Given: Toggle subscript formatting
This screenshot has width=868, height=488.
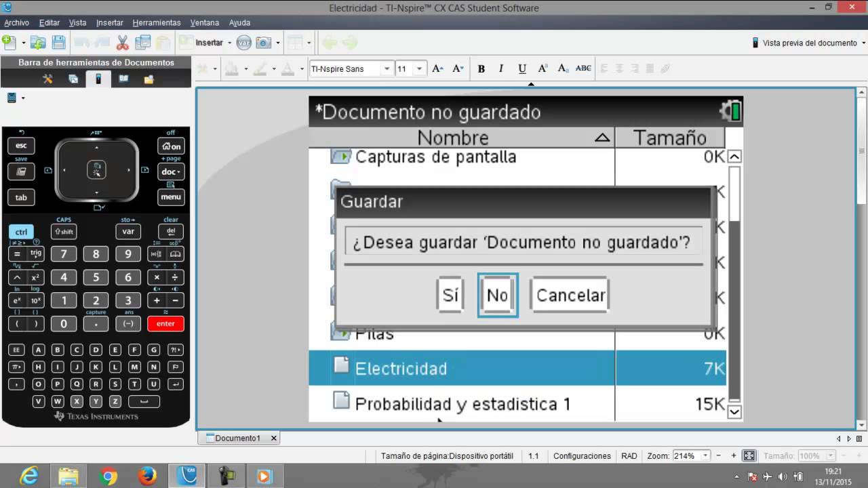Looking at the screenshot, I should pyautogui.click(x=563, y=68).
